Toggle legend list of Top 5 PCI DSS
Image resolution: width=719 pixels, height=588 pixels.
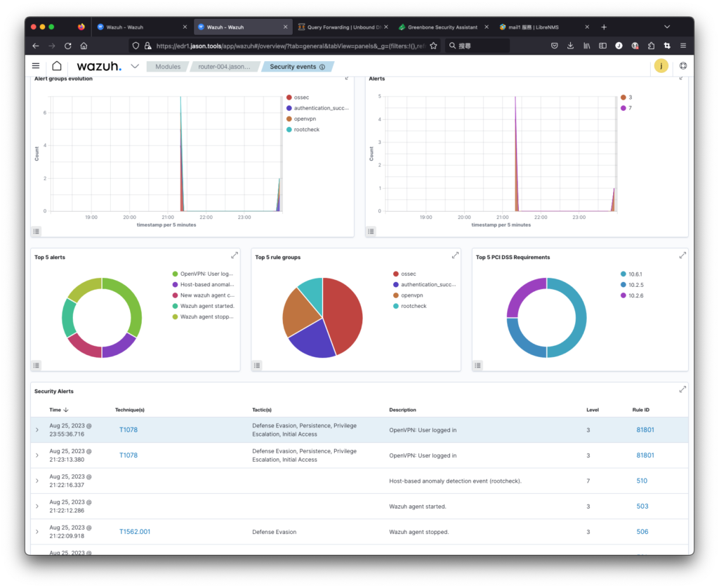pos(477,366)
